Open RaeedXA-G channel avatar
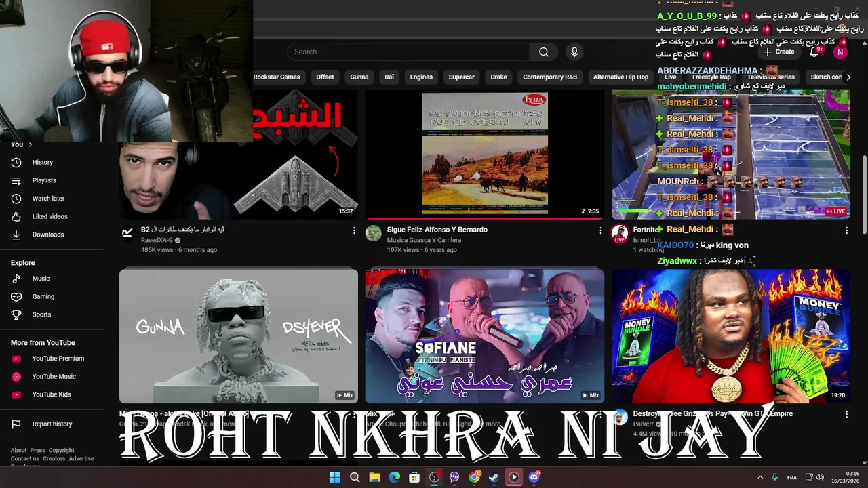Screen dimensions: 868x488 [127, 233]
